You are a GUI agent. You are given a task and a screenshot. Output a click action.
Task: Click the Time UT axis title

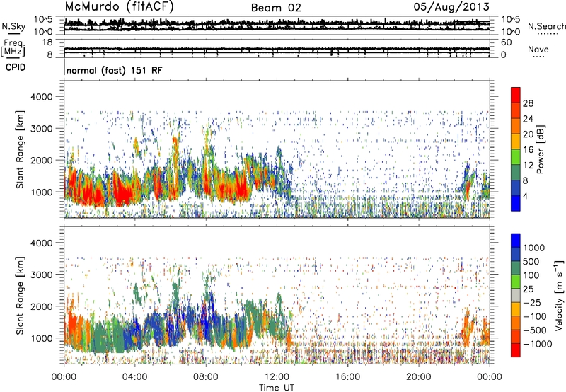pos(277,388)
